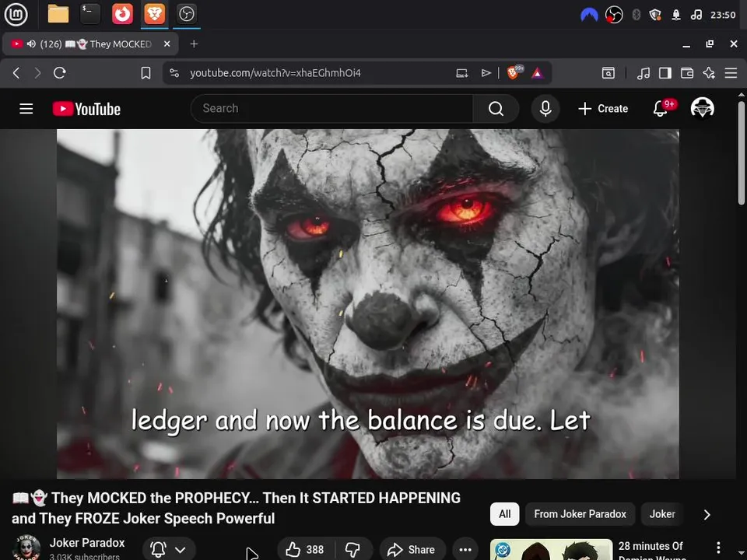Search with your voice microphone button
The width and height of the screenshot is (747, 560).
pos(545,109)
